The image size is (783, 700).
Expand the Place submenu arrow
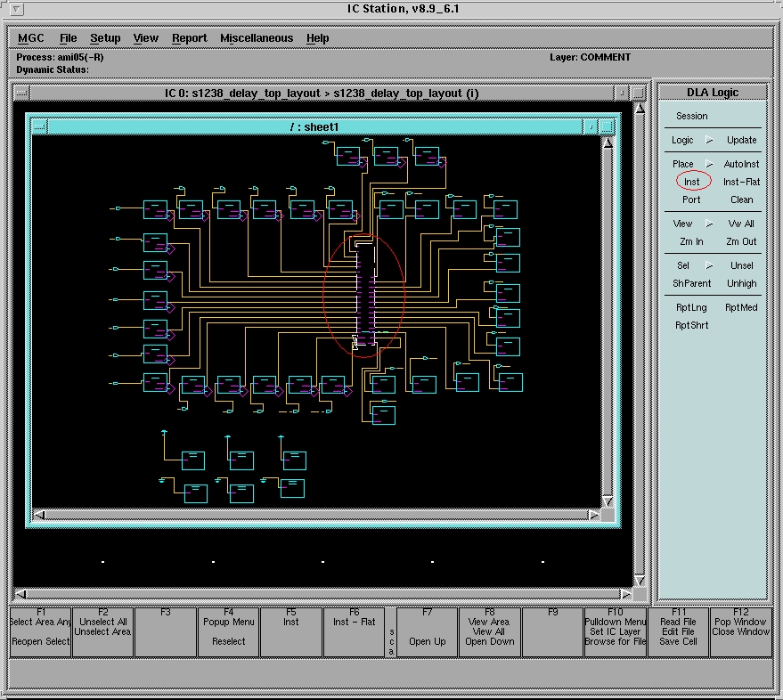(709, 164)
